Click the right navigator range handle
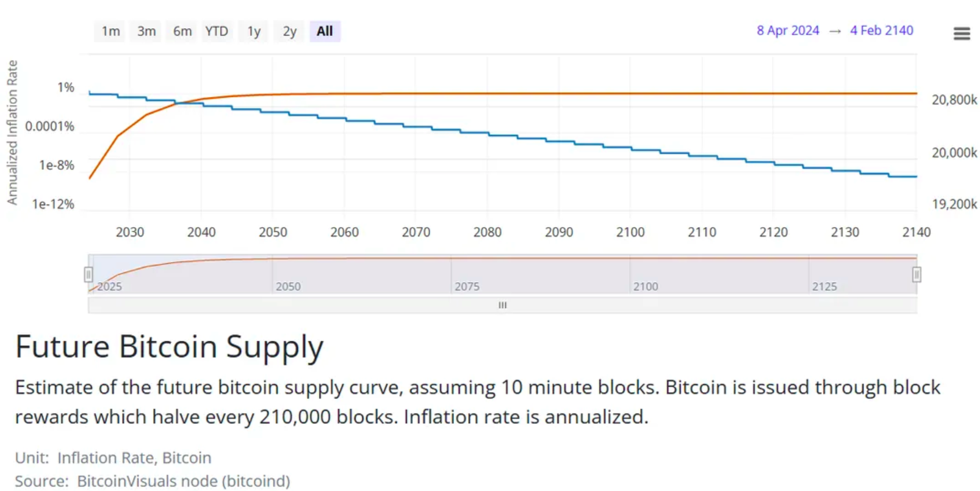This screenshot has height=491, width=980. (916, 275)
